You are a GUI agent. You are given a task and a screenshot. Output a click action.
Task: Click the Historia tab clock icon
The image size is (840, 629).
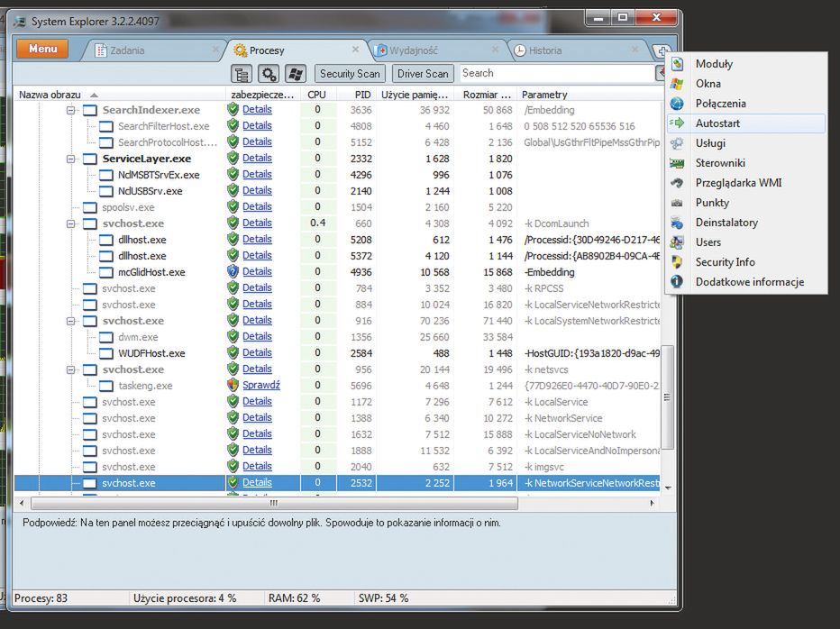(x=520, y=50)
